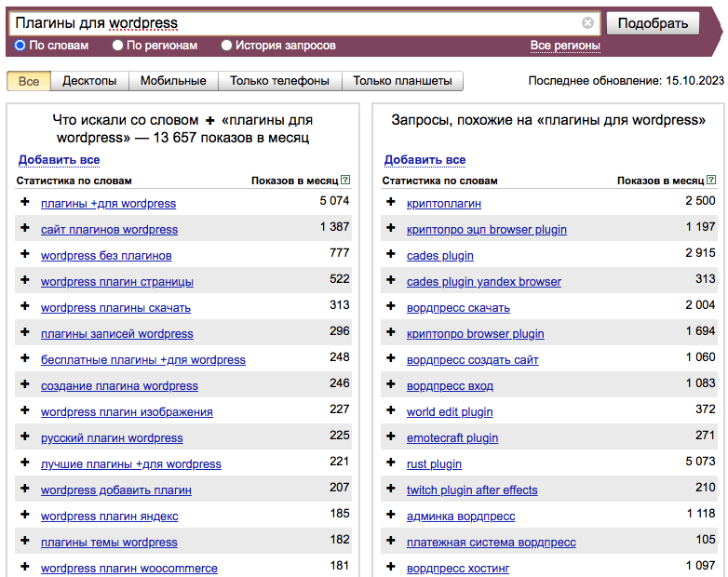728x577 pixels.
Task: Add 'wordpress плагин изображения' with its plus icon
Action: [x=25, y=409]
